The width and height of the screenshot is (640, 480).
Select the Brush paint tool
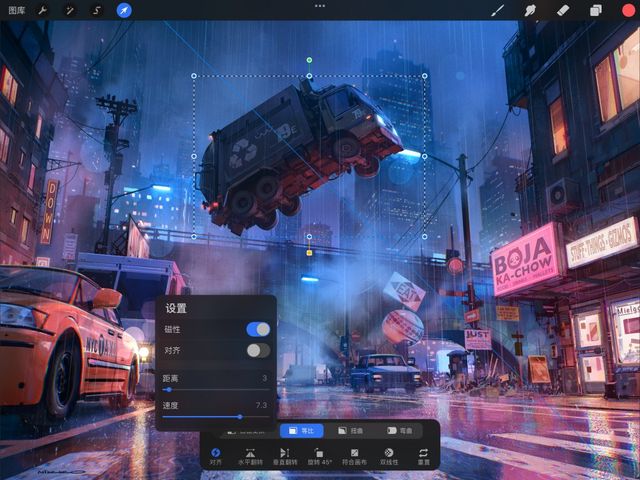tap(497, 10)
